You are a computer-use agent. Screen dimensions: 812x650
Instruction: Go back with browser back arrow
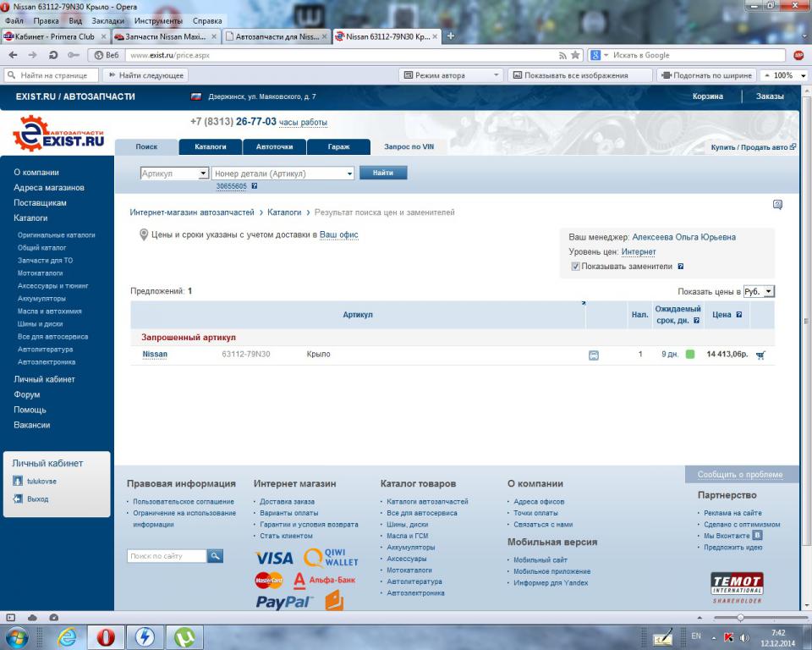[13, 55]
